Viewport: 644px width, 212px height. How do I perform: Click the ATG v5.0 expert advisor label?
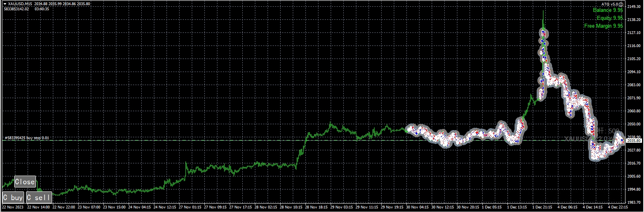point(610,4)
